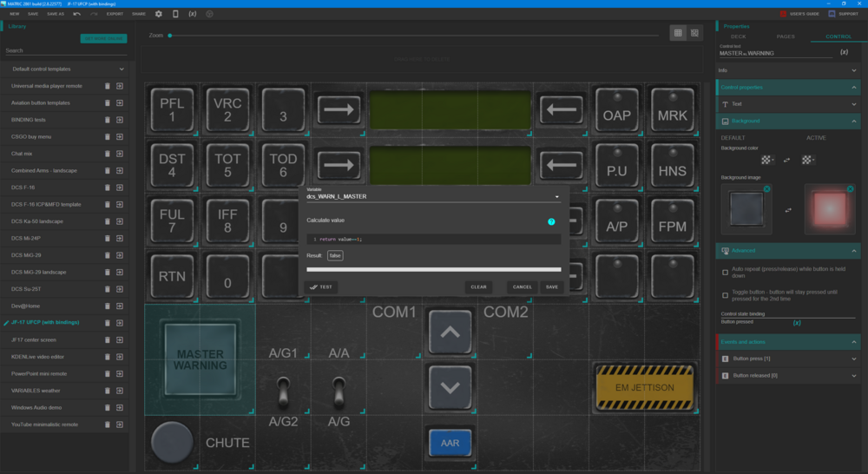Click the Zoom slider handle
The image size is (868, 474).
pyautogui.click(x=170, y=36)
